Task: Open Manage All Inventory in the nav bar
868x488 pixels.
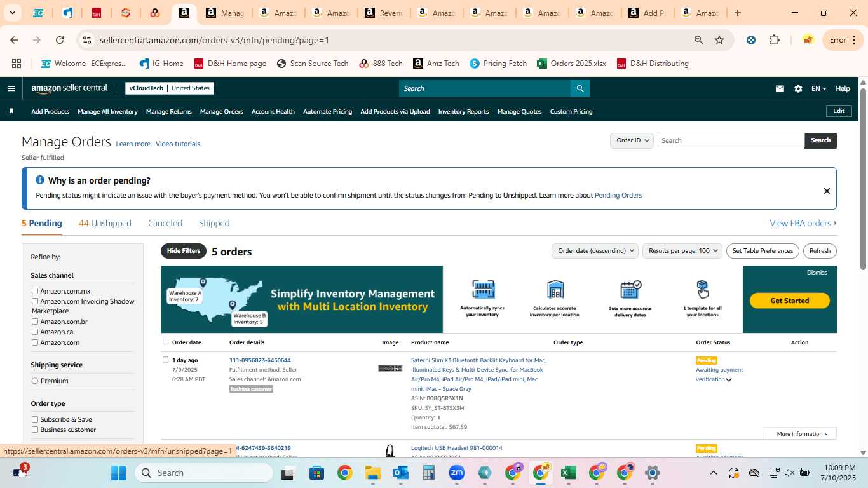Action: pyautogui.click(x=107, y=112)
